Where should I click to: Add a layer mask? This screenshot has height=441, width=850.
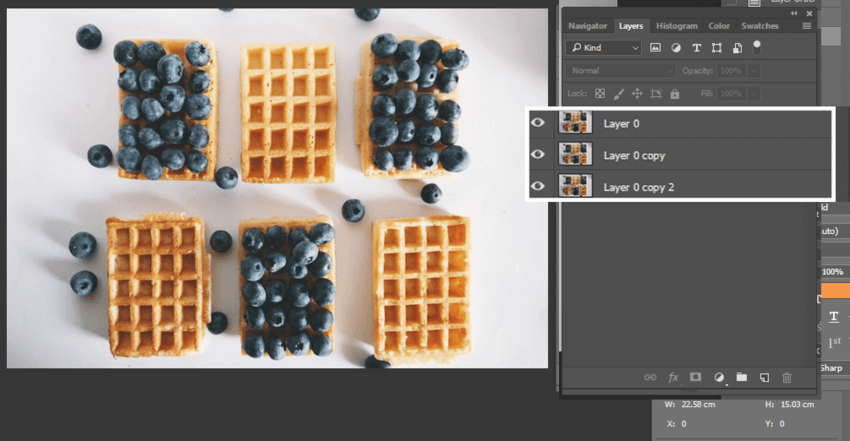click(696, 377)
